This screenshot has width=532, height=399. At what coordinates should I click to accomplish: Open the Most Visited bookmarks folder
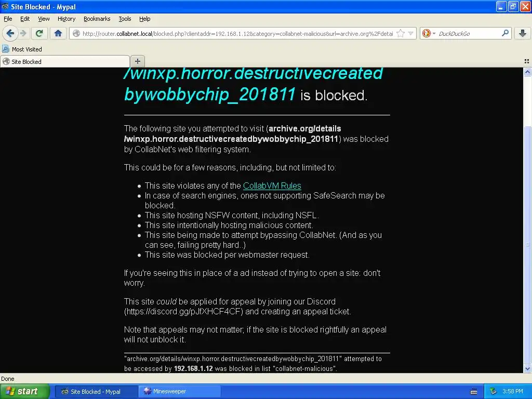pyautogui.click(x=22, y=49)
